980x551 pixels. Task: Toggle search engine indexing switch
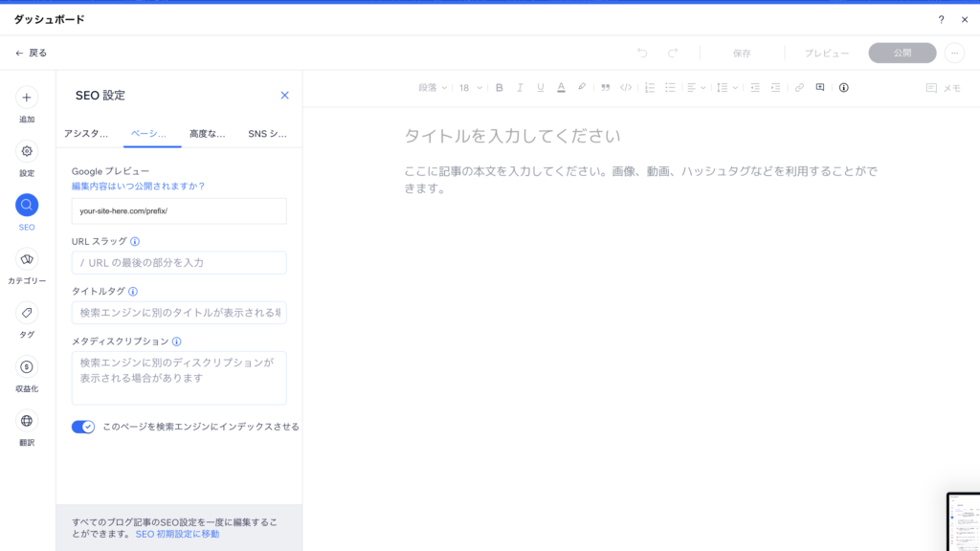[83, 427]
